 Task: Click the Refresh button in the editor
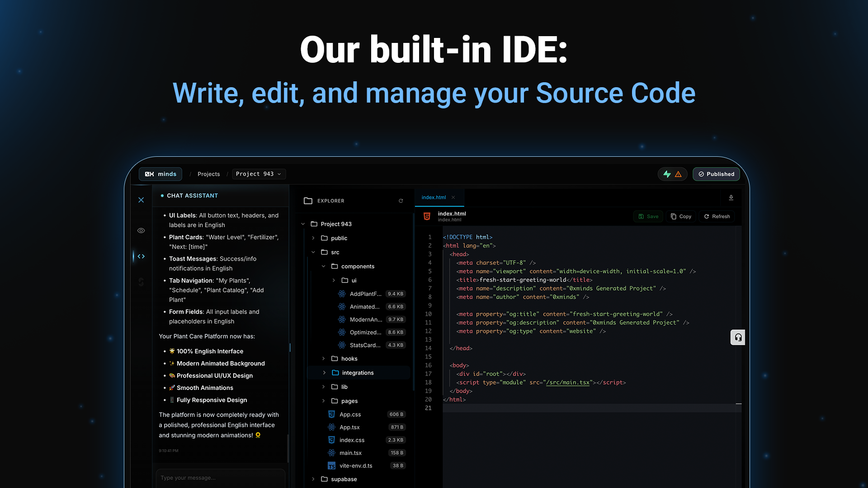(717, 216)
